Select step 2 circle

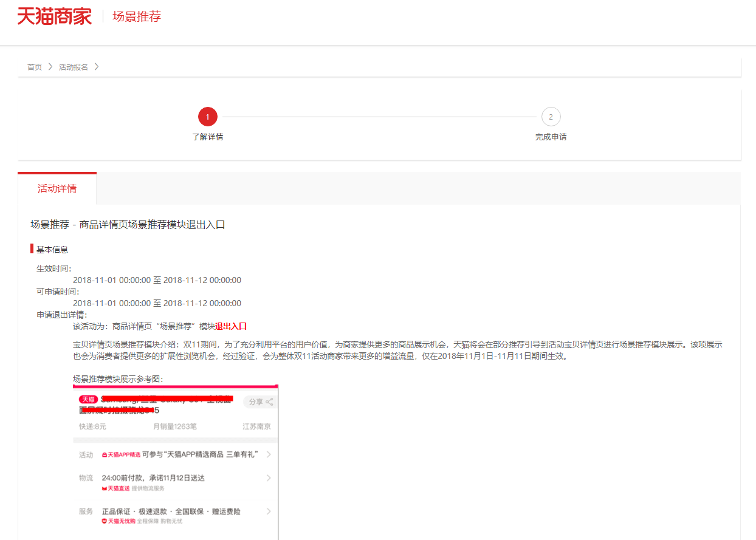point(551,117)
